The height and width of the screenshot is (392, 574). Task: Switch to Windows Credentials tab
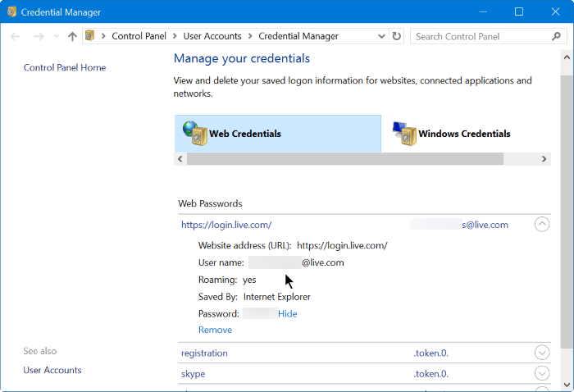pyautogui.click(x=464, y=134)
